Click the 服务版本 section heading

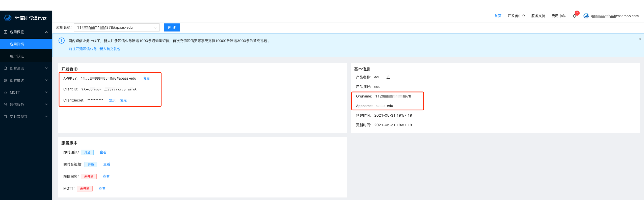click(69, 143)
